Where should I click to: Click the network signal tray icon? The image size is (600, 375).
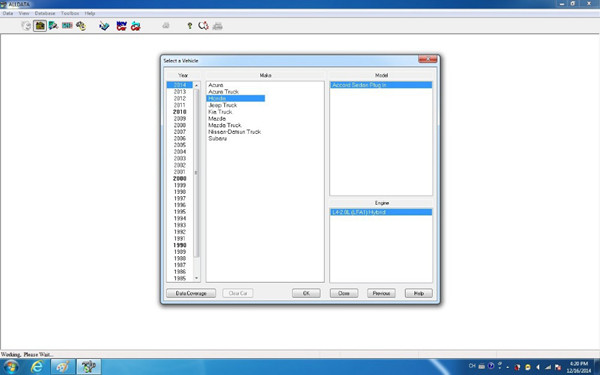[x=548, y=367]
